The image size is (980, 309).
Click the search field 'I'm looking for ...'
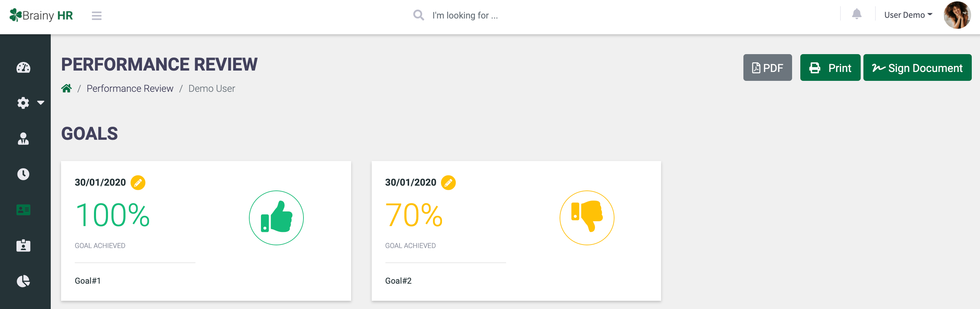pos(465,15)
